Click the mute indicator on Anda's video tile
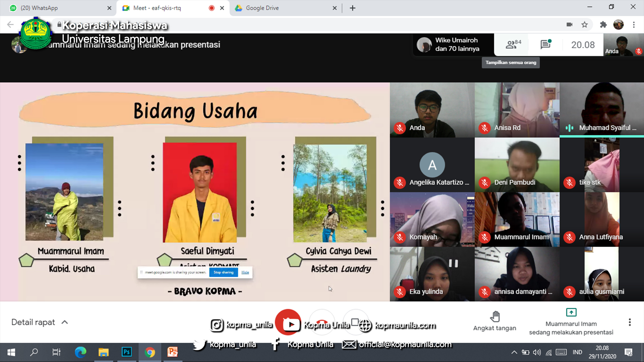 400,128
